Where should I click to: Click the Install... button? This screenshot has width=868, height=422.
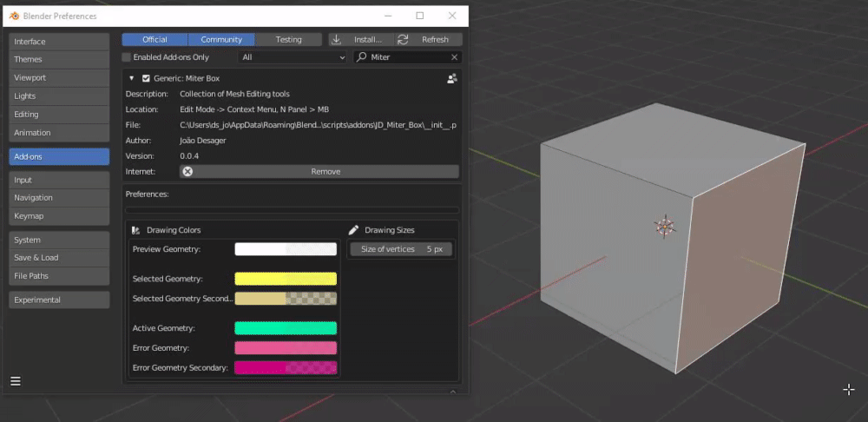pos(361,39)
